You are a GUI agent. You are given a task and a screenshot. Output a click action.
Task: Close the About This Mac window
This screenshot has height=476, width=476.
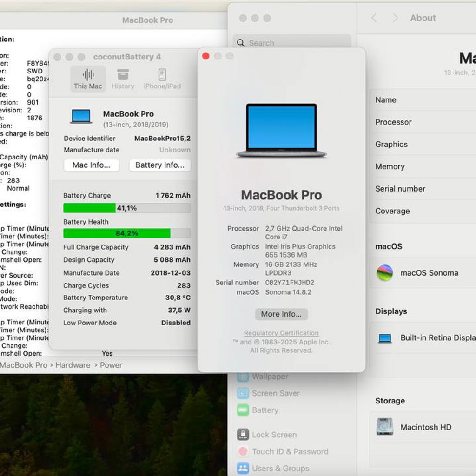pos(206,56)
